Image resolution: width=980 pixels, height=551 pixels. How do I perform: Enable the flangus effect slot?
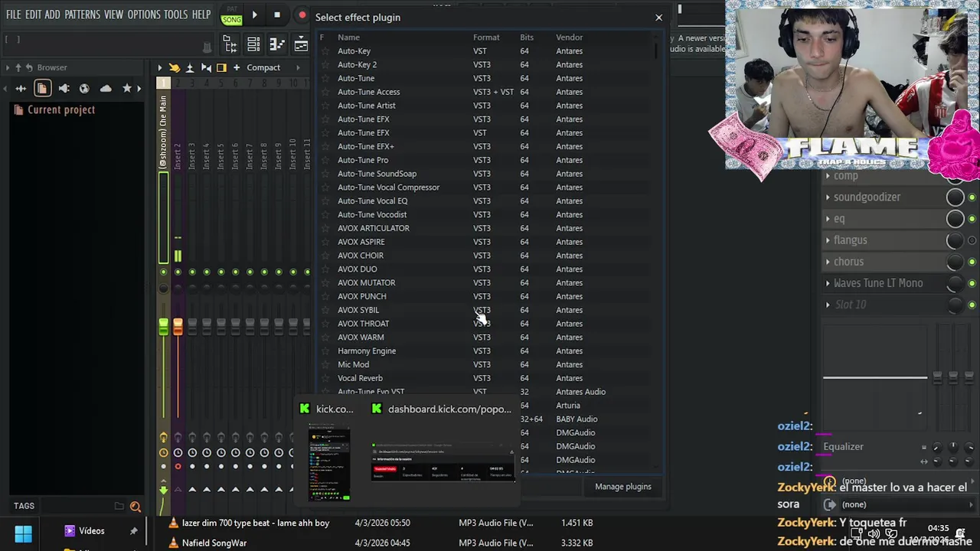pos(972,240)
